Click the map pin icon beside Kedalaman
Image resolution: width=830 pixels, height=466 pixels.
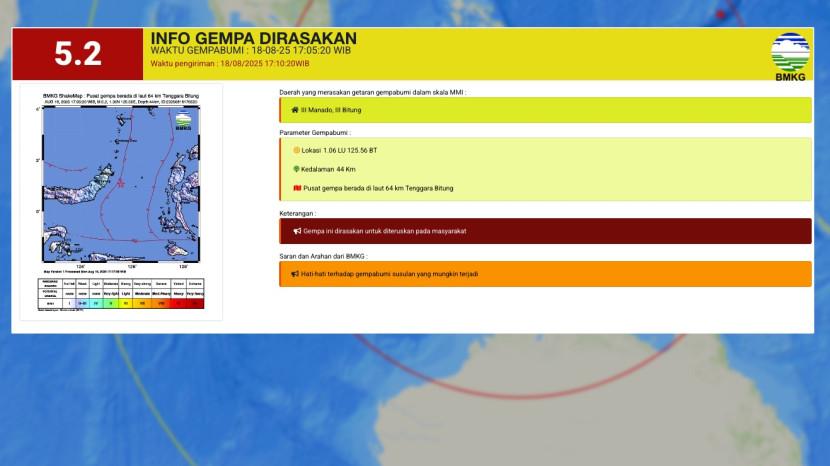tap(296, 169)
